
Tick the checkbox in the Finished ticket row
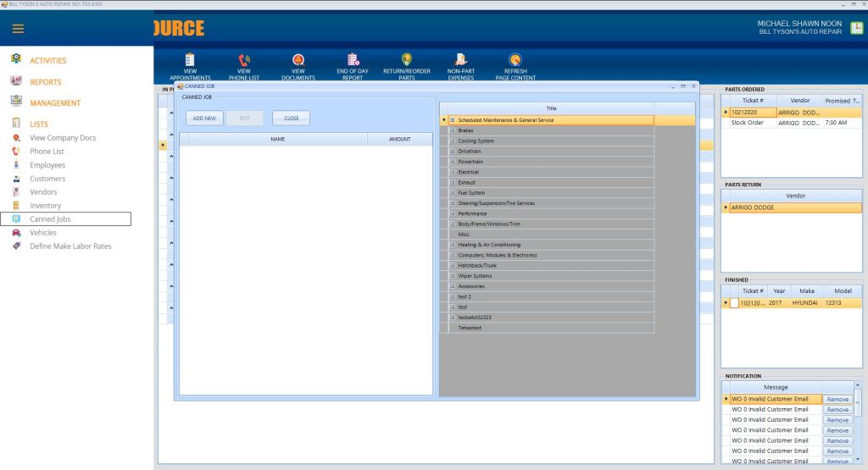coord(735,303)
